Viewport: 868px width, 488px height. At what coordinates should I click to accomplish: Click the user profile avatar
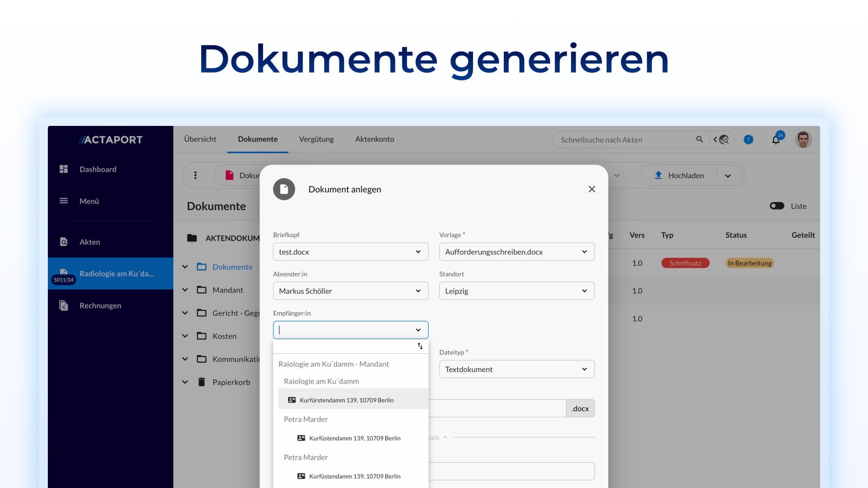803,139
